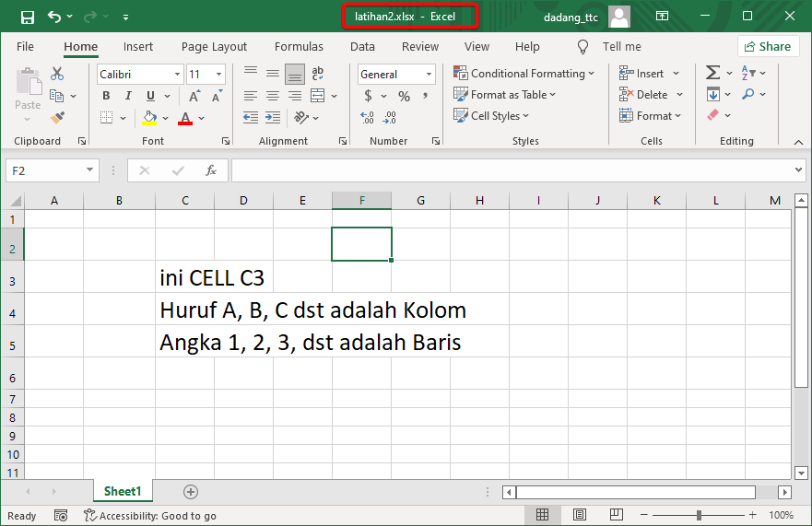Toggle Underline formatting
812x526 pixels.
[x=151, y=96]
